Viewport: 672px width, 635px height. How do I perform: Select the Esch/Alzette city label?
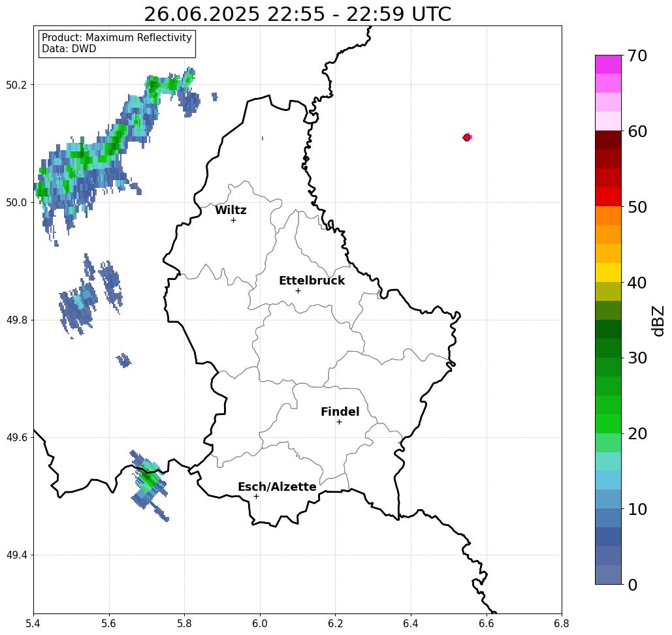277,487
